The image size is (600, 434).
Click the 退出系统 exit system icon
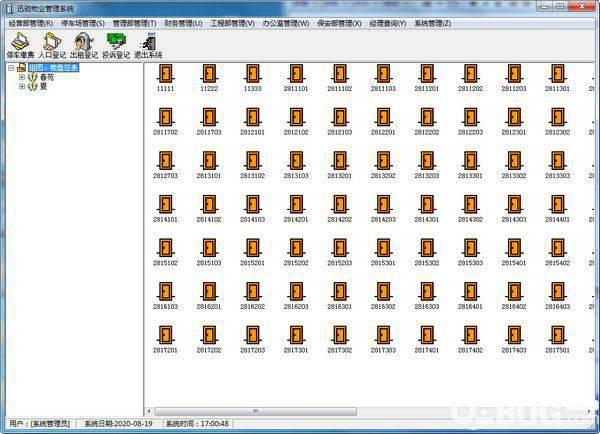pyautogui.click(x=148, y=46)
